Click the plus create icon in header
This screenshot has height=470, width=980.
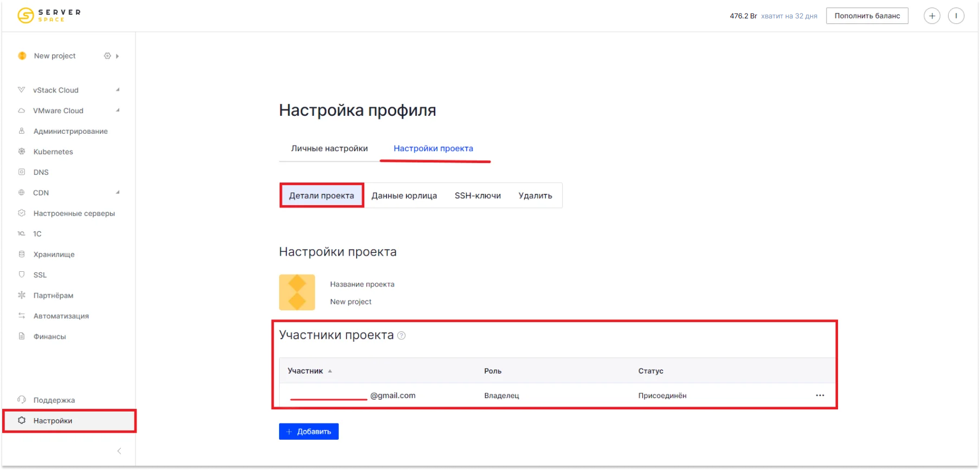click(x=932, y=16)
